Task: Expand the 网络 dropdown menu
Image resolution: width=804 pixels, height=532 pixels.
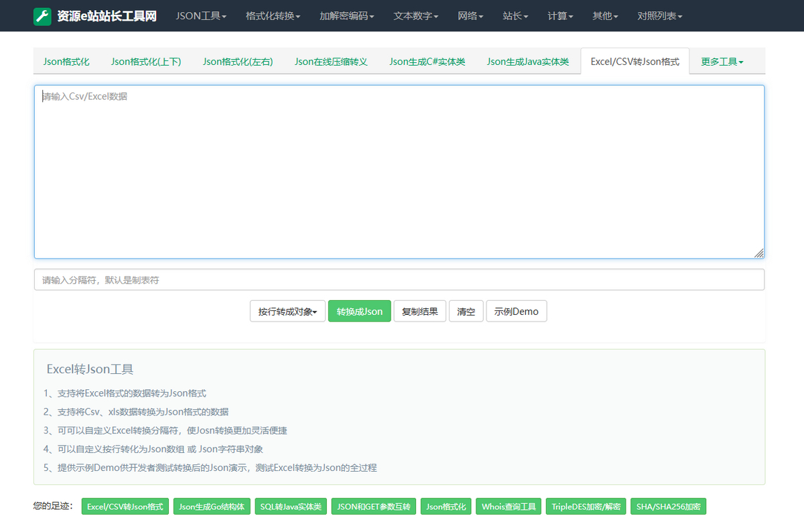Action: tap(471, 16)
